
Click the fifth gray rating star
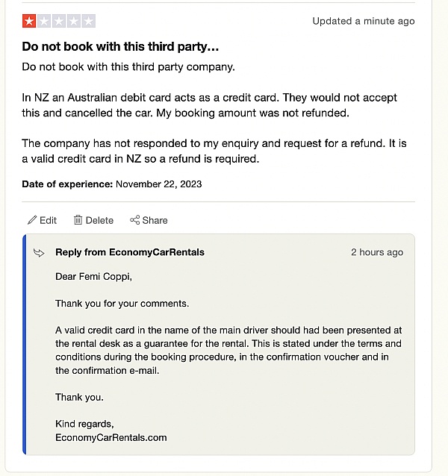pyautogui.click(x=88, y=21)
